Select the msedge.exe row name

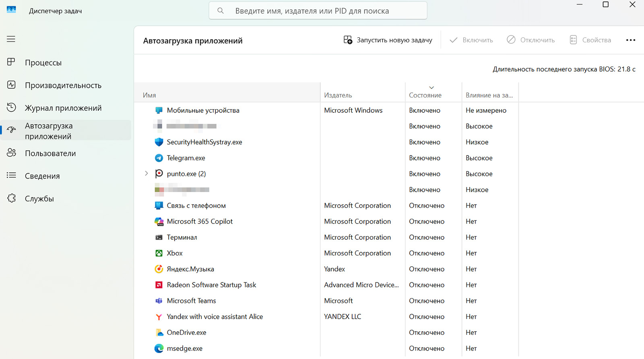pyautogui.click(x=185, y=349)
